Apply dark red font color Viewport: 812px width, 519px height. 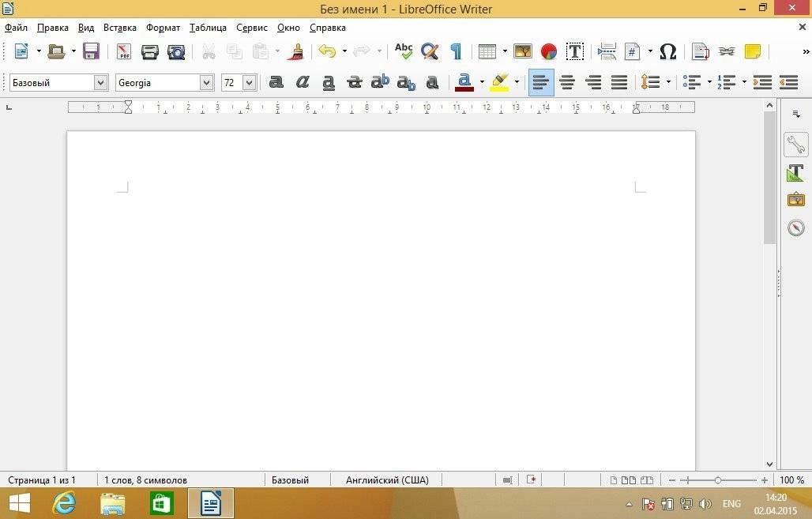pos(464,82)
